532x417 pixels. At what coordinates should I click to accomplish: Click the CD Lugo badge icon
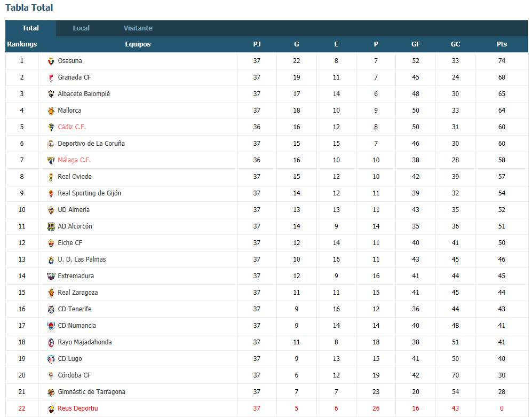[51, 359]
